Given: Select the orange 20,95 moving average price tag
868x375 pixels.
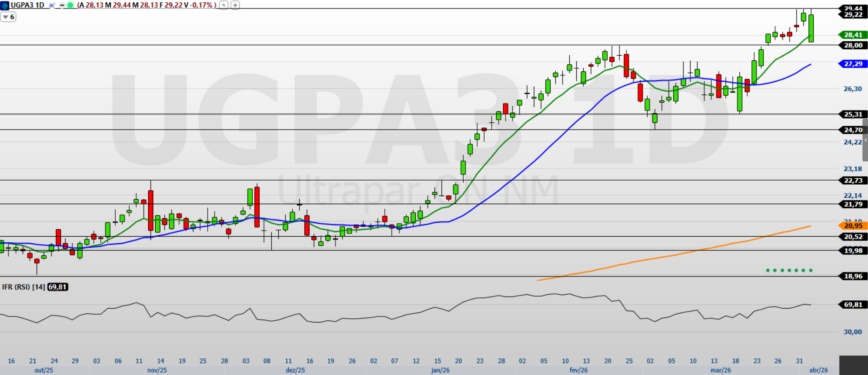Looking at the screenshot, I should click(x=853, y=226).
